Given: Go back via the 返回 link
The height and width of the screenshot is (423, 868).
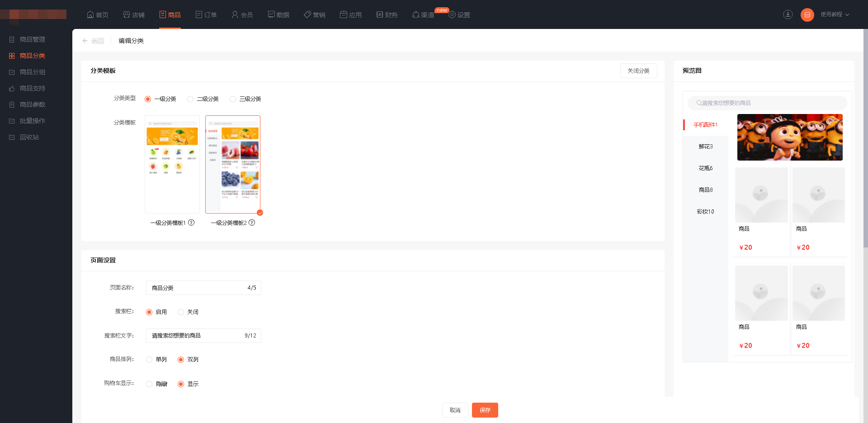Looking at the screenshot, I should pyautogui.click(x=97, y=41).
